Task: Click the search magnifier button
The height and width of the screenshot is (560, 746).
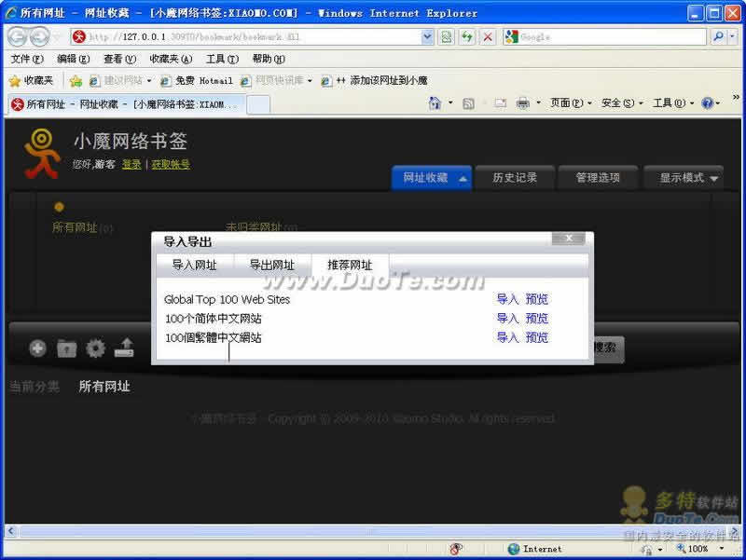Action: tap(718, 36)
